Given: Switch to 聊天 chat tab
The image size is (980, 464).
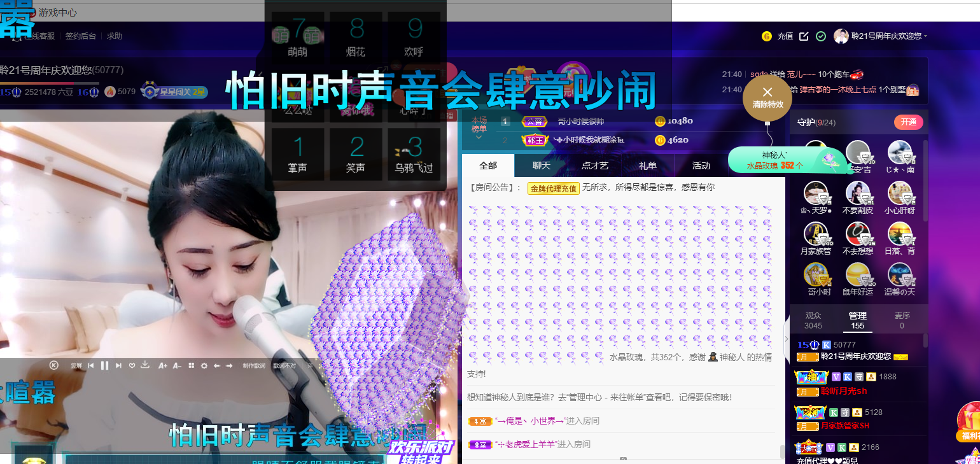Looking at the screenshot, I should pos(542,165).
